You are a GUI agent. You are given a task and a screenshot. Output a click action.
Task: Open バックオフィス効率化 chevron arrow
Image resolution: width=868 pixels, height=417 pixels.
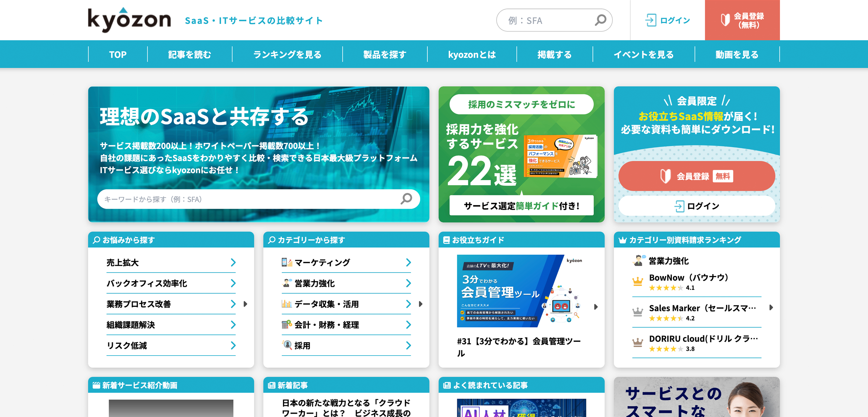tap(233, 283)
